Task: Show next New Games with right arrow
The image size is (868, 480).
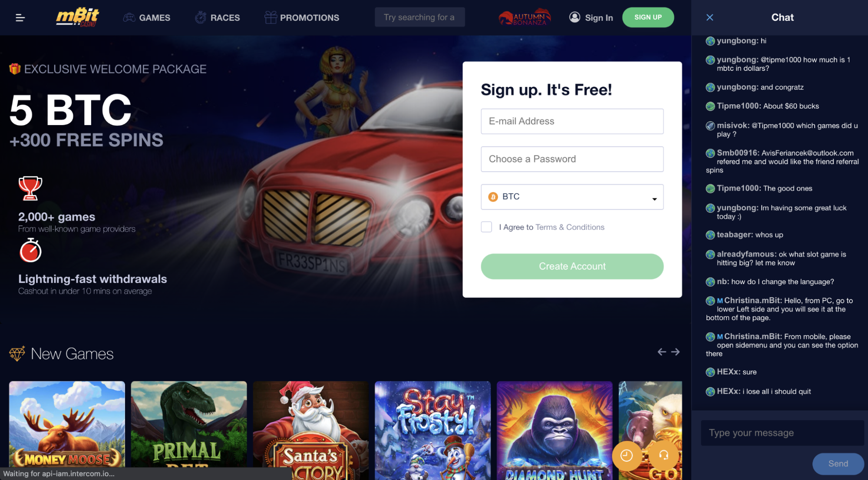Action: pos(675,352)
